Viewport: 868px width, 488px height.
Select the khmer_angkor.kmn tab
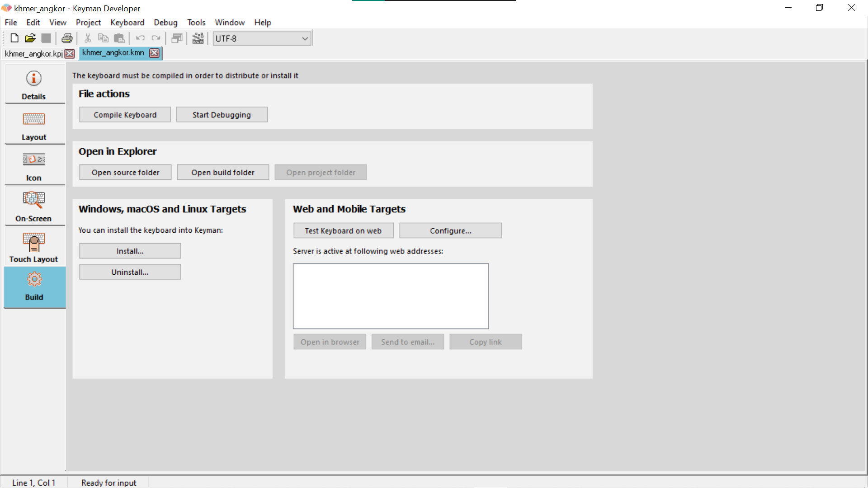pyautogui.click(x=113, y=53)
